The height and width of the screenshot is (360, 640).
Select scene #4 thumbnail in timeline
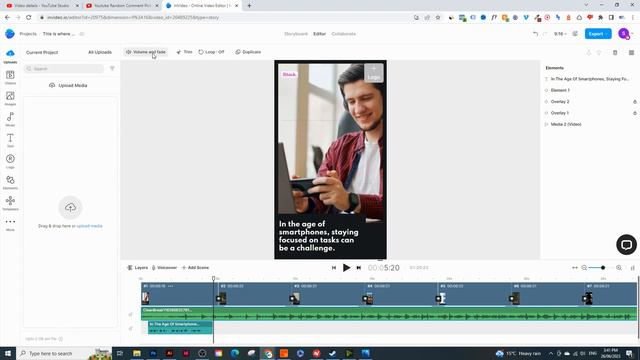click(368, 298)
